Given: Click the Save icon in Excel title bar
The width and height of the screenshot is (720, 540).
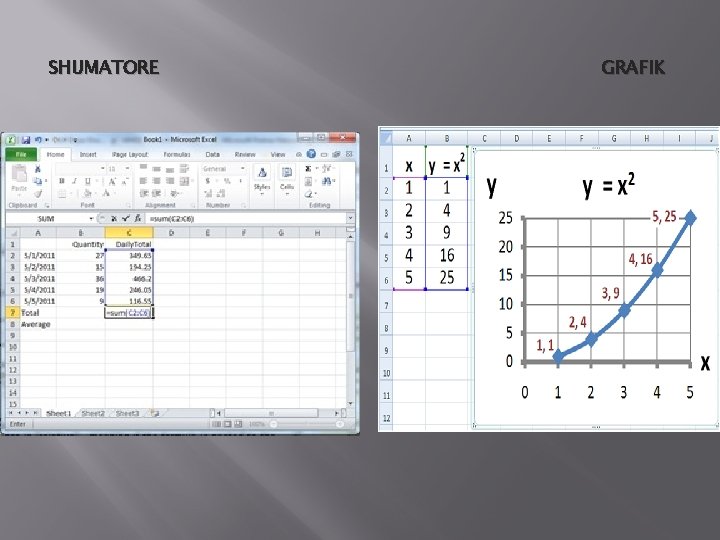Looking at the screenshot, I should [26, 140].
